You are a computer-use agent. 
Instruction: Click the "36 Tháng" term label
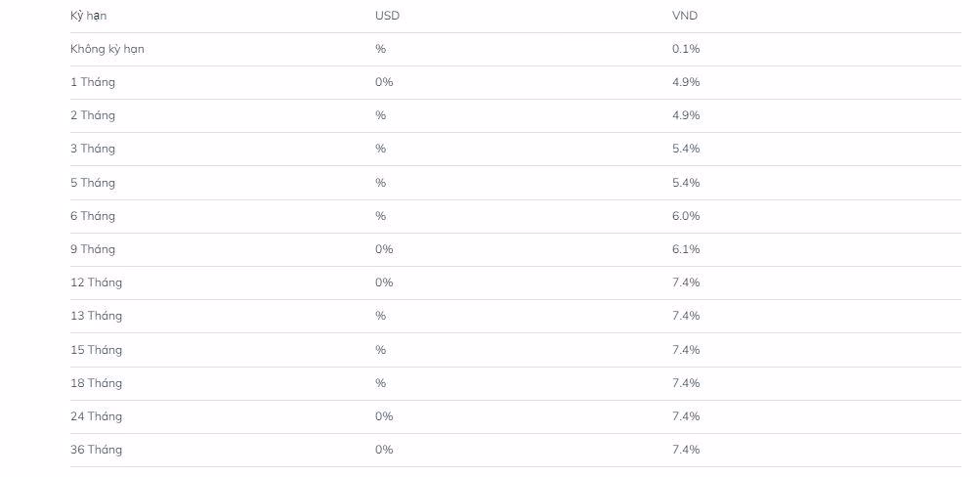click(x=97, y=450)
